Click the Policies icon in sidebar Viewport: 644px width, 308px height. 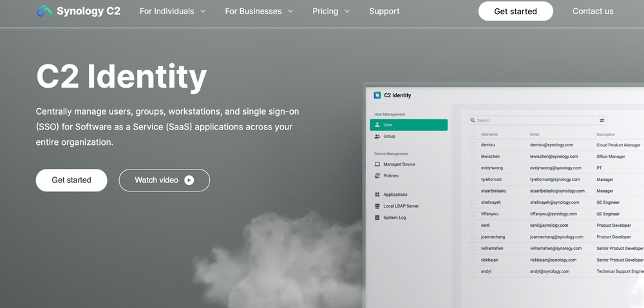[x=377, y=175]
